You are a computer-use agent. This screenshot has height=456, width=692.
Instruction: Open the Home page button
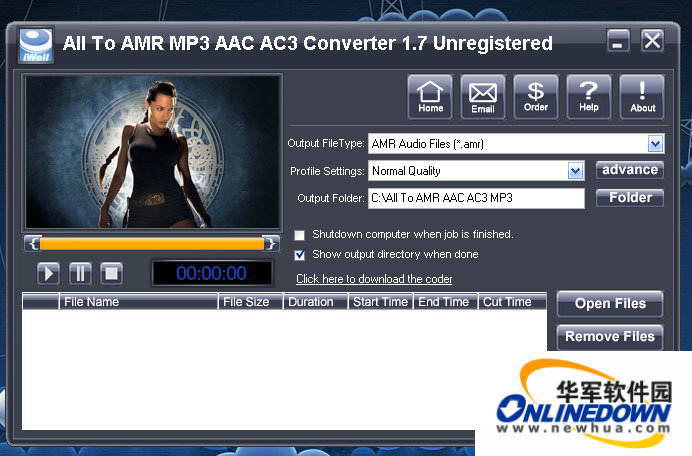pyautogui.click(x=430, y=97)
